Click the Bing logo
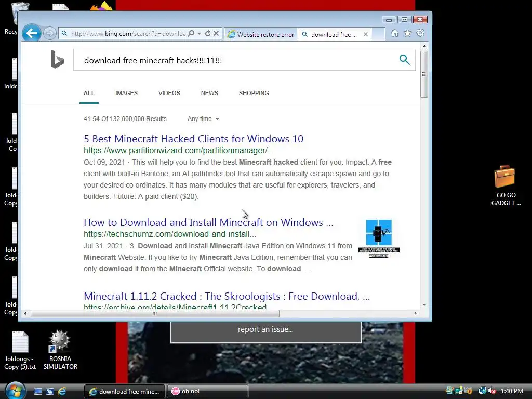Screen dimensions: 532x399 [58, 59]
